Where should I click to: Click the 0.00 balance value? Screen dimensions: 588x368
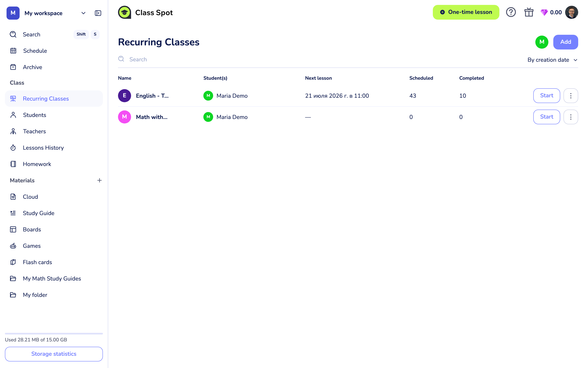[556, 12]
